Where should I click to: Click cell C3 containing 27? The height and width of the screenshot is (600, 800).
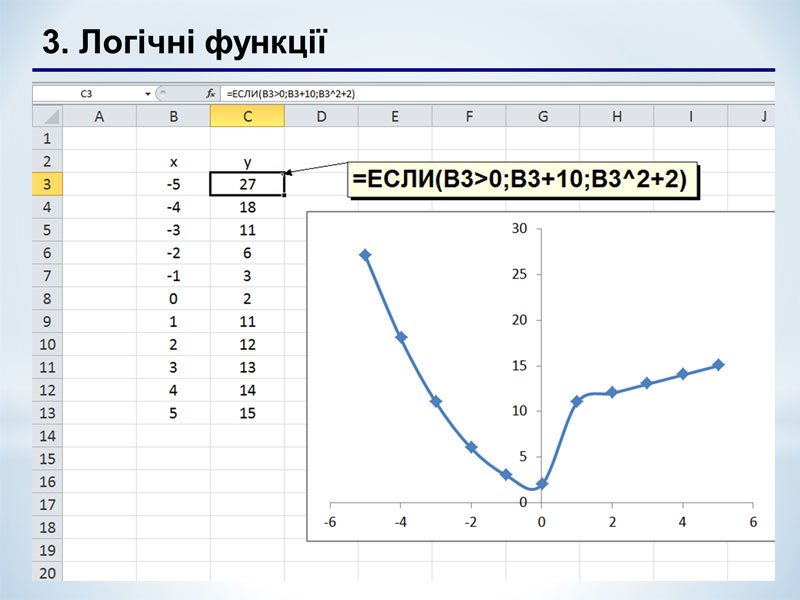click(247, 184)
